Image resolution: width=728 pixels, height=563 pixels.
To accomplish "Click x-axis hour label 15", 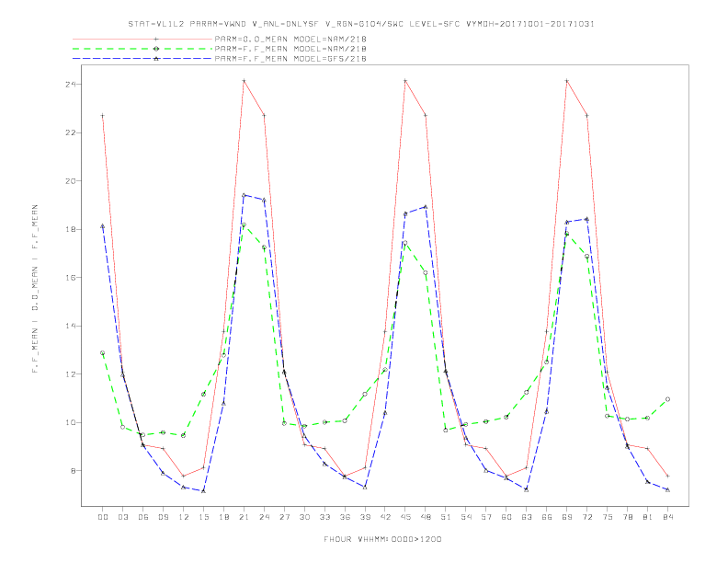I will (203, 517).
